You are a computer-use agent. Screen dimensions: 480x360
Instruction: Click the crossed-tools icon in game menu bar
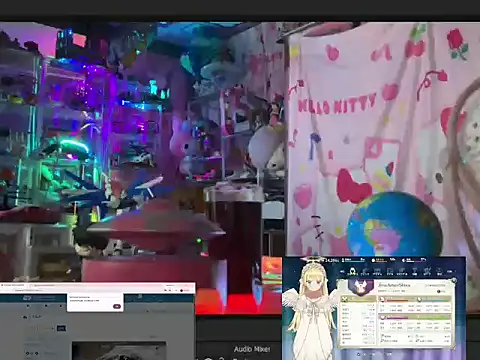coord(427,271)
